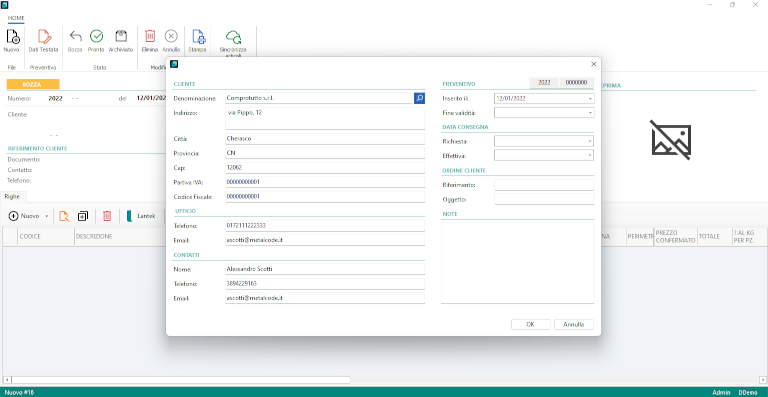Click the TOTALE column header
Viewport: 768px width, 397px height.
[x=714, y=236]
